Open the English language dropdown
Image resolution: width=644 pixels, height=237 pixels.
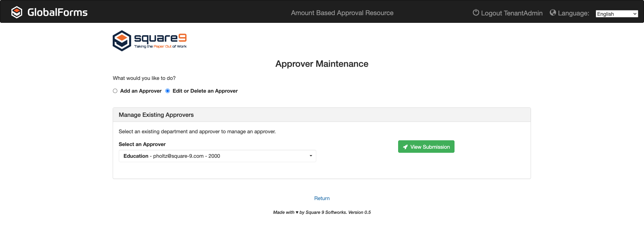click(616, 14)
